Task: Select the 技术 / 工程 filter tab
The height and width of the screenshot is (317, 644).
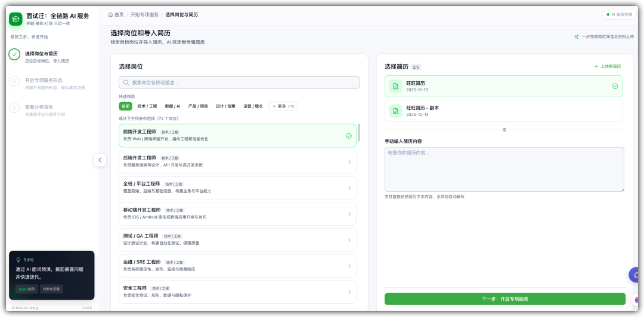Action: tap(147, 106)
